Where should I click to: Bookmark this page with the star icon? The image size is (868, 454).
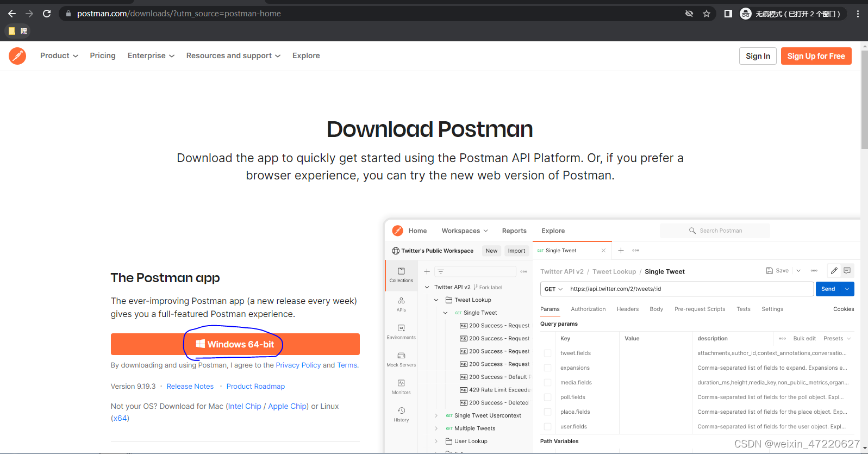coord(707,14)
